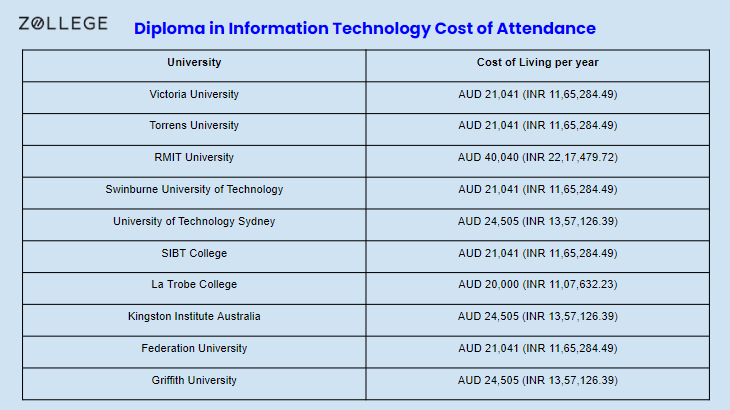Click University of Technology Sydney cell
Image resolution: width=730 pixels, height=410 pixels.
click(x=194, y=225)
